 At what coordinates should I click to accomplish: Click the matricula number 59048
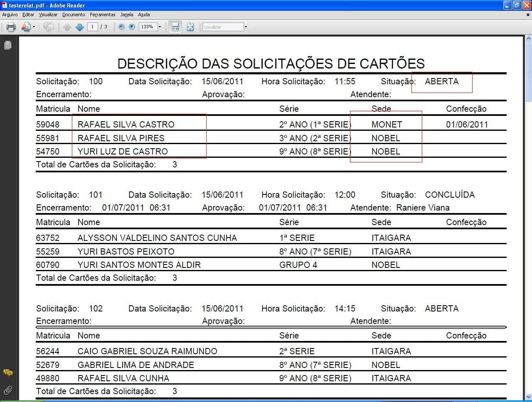click(48, 125)
